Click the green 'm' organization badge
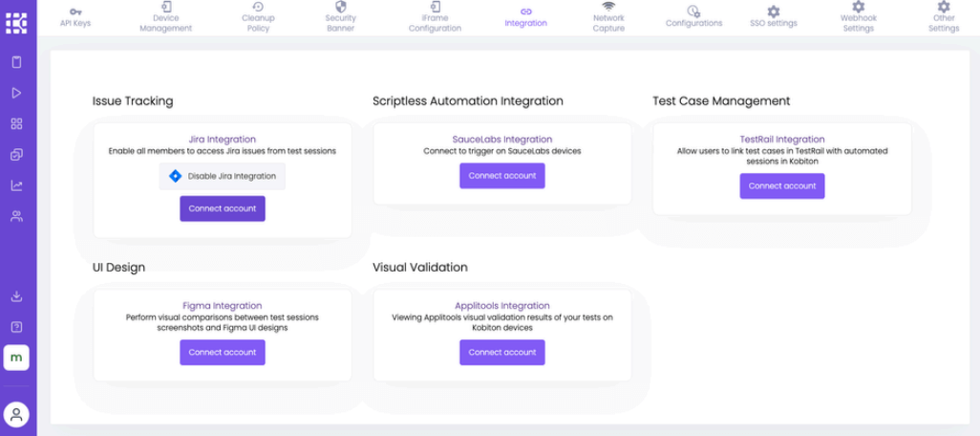This screenshot has width=980, height=436. coord(16,358)
